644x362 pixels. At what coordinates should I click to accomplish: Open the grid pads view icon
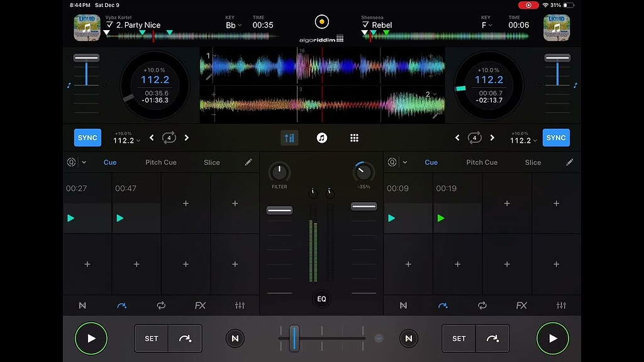pos(354,138)
